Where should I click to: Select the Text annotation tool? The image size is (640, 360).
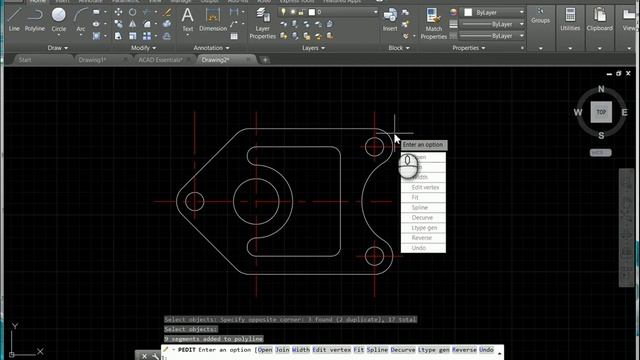[188, 20]
